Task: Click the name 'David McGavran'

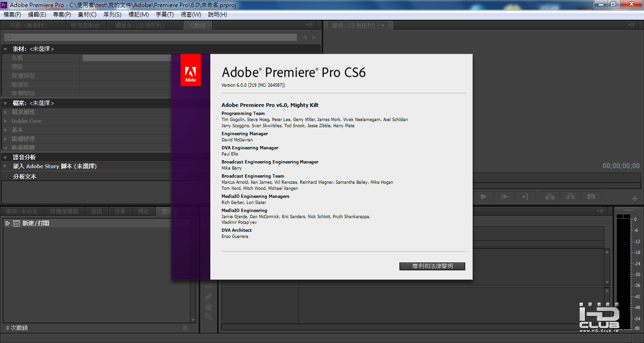Action: pos(238,140)
